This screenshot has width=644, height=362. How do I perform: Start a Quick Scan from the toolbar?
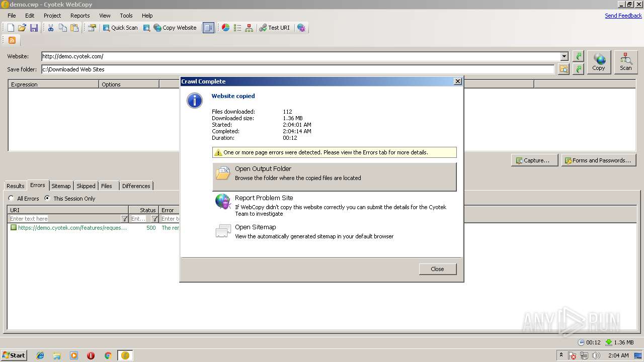(x=120, y=28)
